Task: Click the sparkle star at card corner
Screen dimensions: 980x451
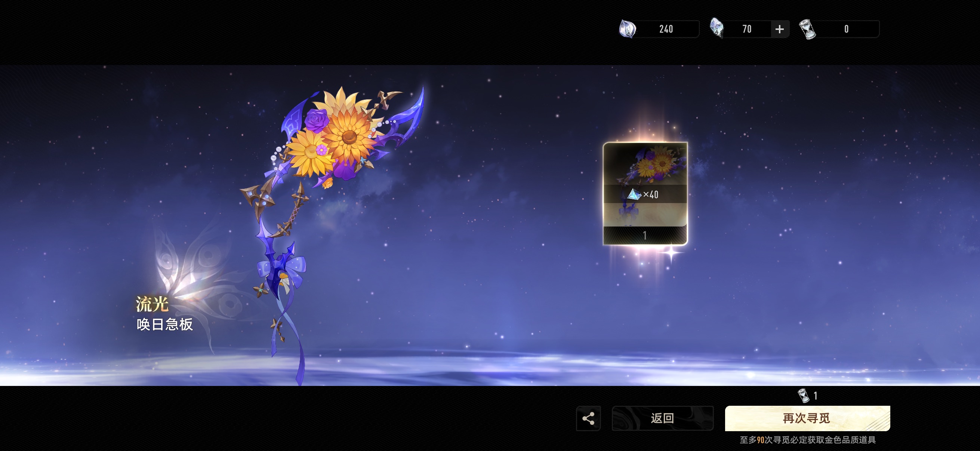Action: [x=671, y=252]
